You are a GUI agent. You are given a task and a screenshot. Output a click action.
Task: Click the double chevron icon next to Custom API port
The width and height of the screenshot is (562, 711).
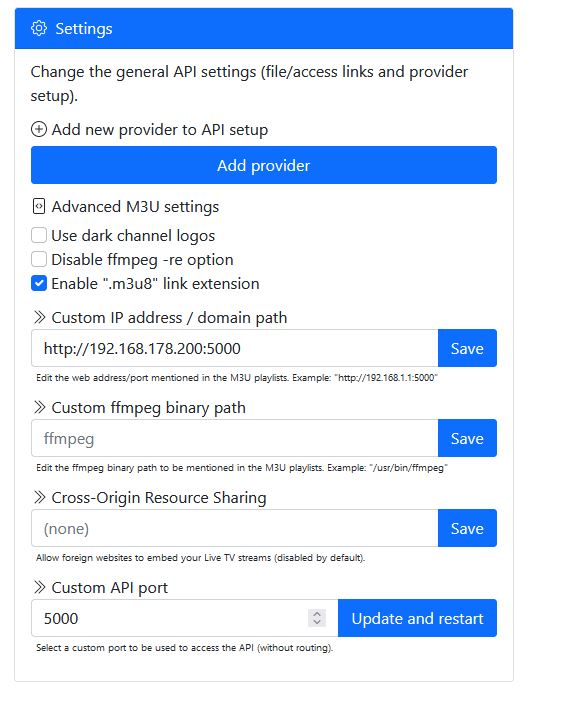(x=39, y=587)
